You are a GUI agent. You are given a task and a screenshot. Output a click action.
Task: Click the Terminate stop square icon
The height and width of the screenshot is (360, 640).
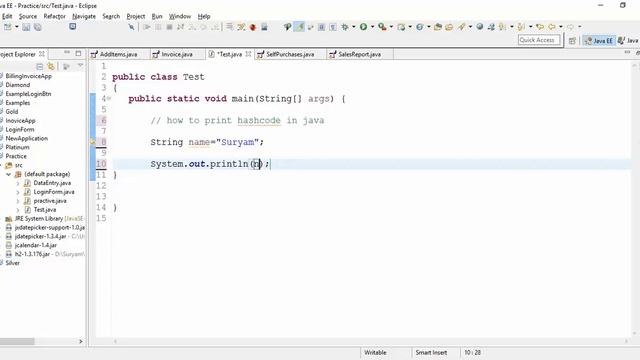coord(169,27)
